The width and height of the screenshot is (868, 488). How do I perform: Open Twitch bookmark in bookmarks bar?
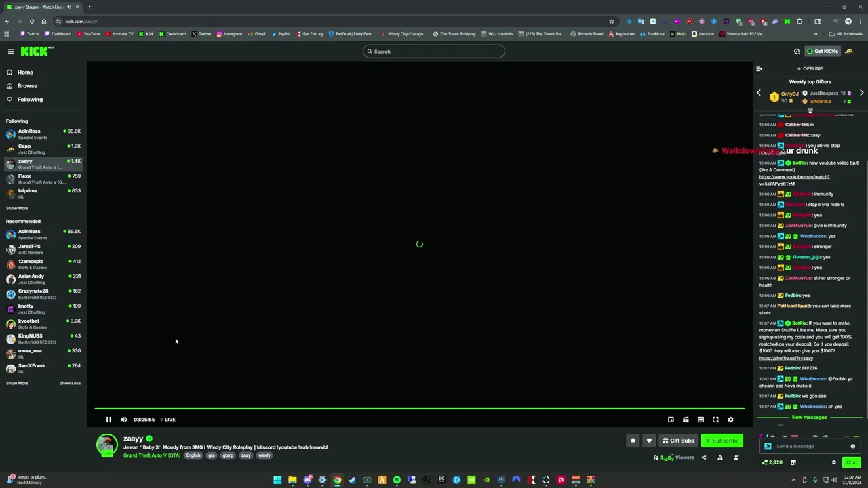(x=29, y=33)
